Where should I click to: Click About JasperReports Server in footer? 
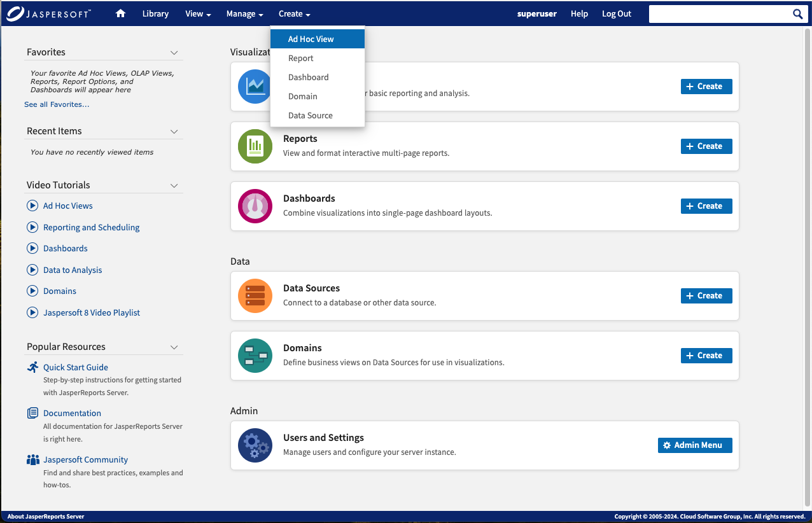pyautogui.click(x=46, y=517)
